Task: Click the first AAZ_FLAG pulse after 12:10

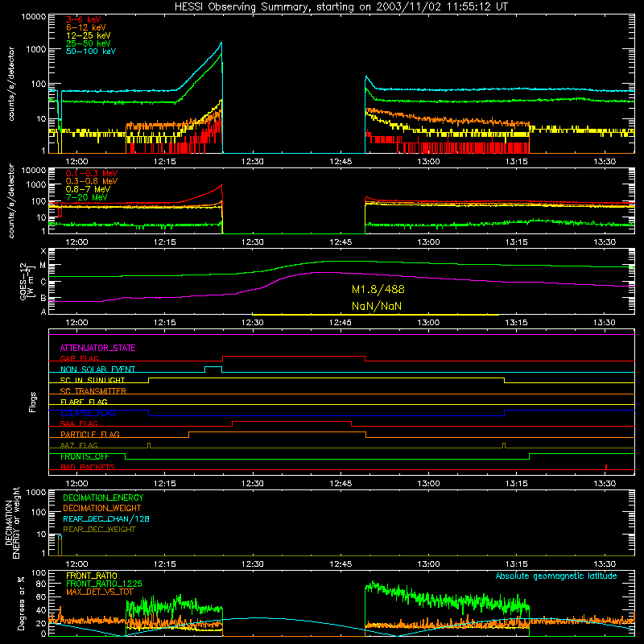Action: [x=149, y=446]
